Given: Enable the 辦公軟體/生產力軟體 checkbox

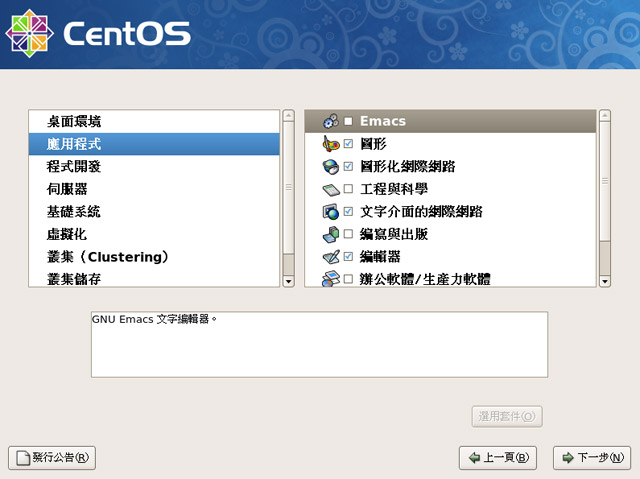Looking at the screenshot, I should 348,279.
